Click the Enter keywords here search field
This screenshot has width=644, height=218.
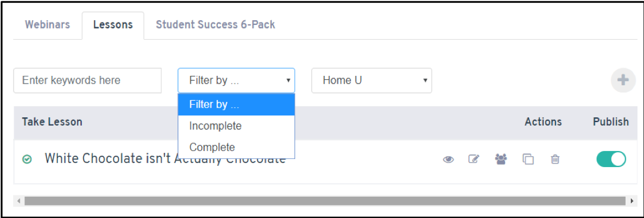coord(87,81)
